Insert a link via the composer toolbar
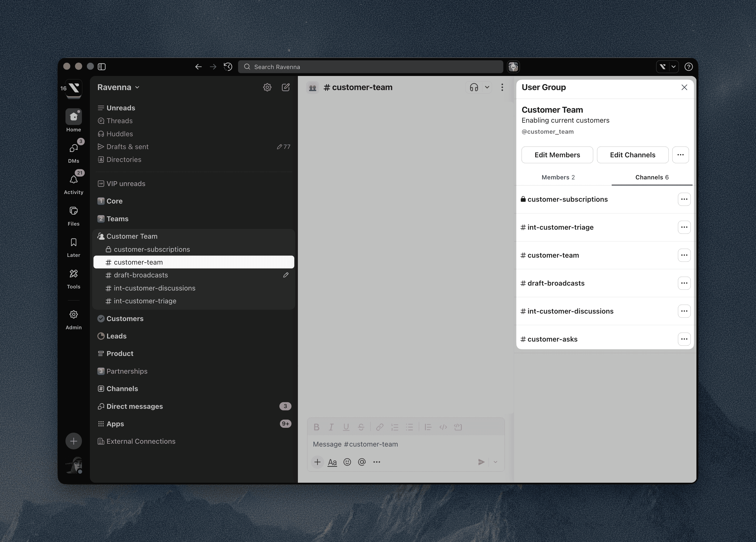Viewport: 756px width, 542px height. [380, 427]
